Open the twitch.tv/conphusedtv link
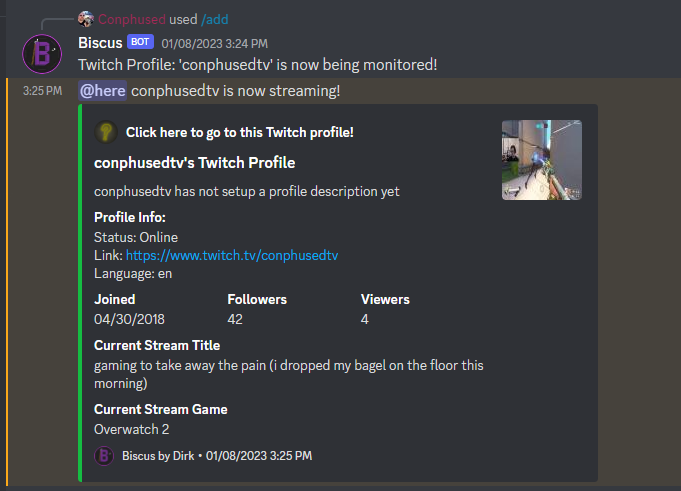Screen dimensions: 681x491 pos(232,255)
